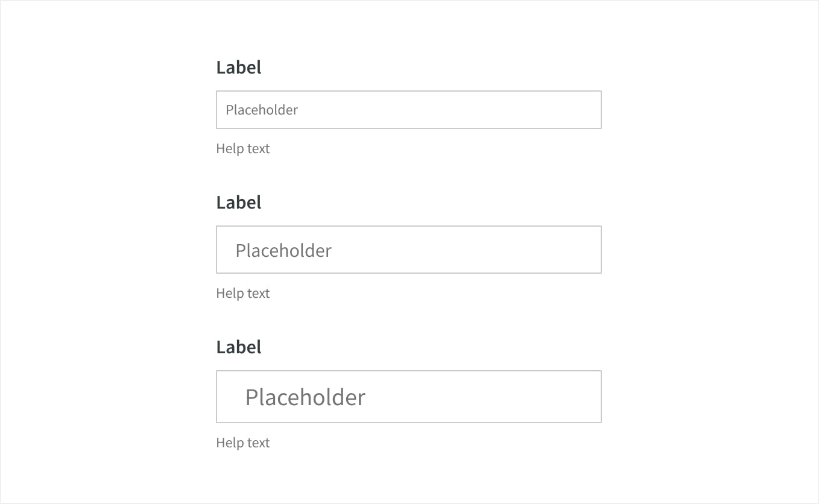819x504 pixels.
Task: Click the smallest Placeholder text
Action: click(262, 110)
